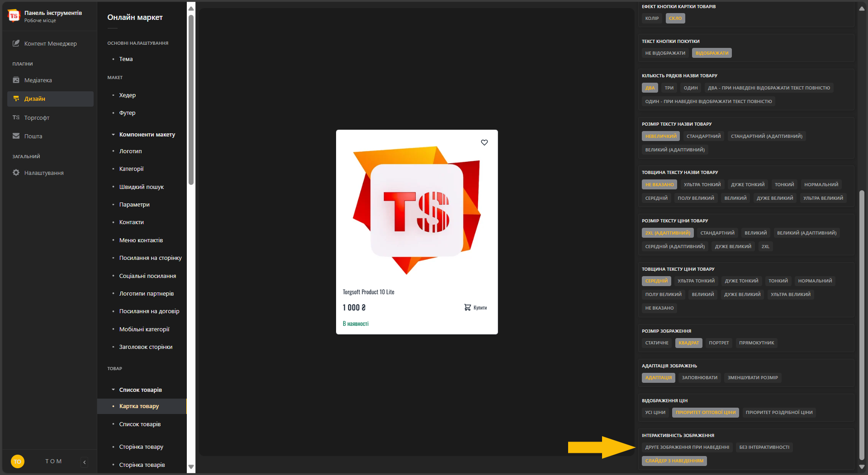This screenshot has height=475, width=868.
Task: Open Категорії component item
Action: coord(131,169)
